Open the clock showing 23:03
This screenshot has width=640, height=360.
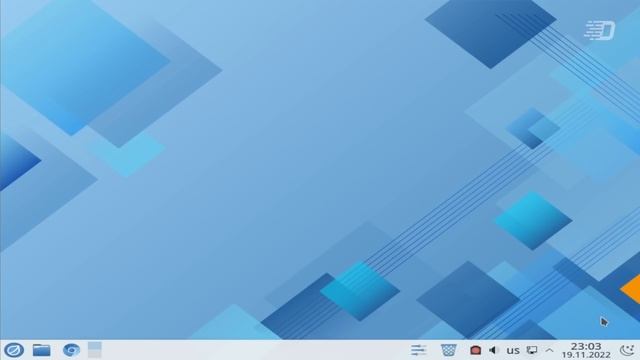click(586, 350)
